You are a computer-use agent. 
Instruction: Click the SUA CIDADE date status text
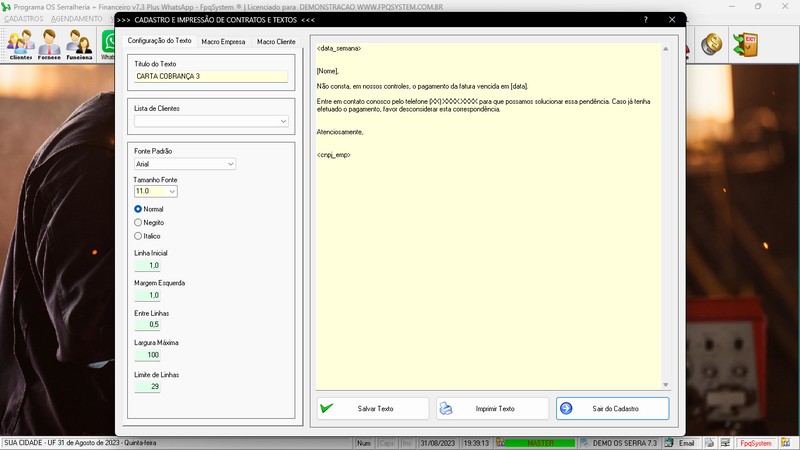point(80,443)
